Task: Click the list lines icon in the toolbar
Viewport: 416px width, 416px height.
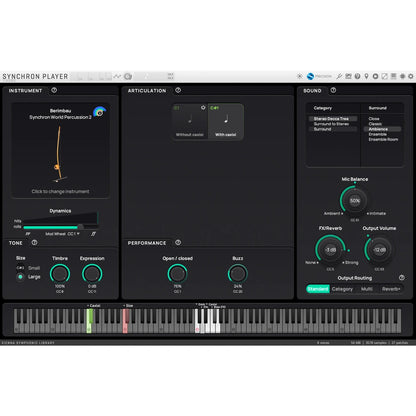Action: coord(393,76)
